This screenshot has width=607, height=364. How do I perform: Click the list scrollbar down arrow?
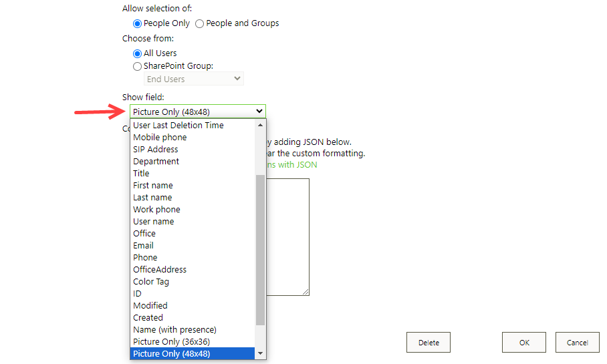pyautogui.click(x=260, y=353)
